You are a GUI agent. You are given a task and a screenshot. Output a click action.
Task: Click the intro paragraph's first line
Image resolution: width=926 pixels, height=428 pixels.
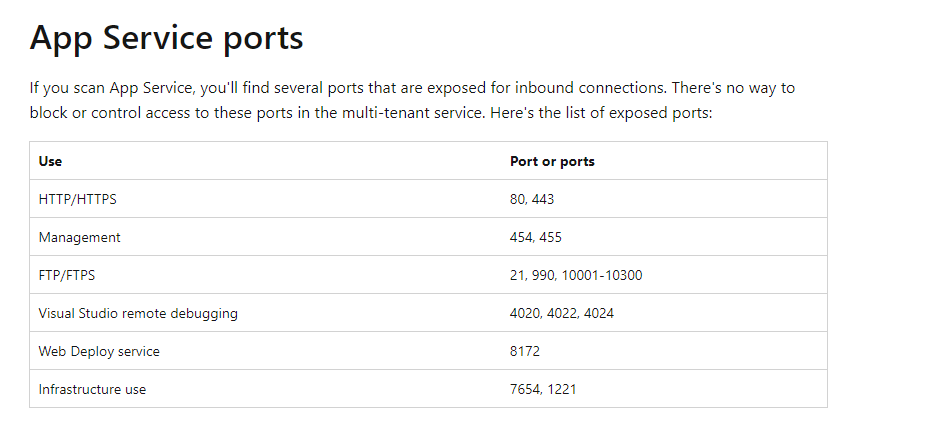[412, 88]
